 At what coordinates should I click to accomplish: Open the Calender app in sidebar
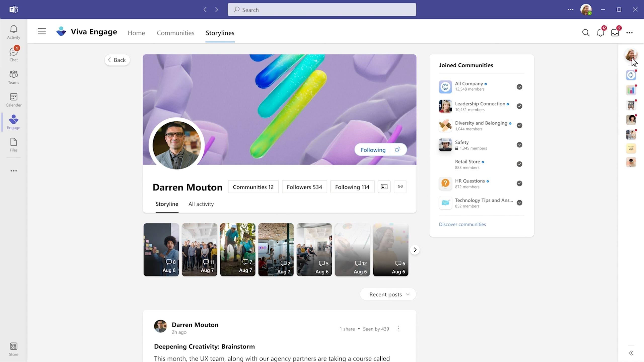(14, 100)
